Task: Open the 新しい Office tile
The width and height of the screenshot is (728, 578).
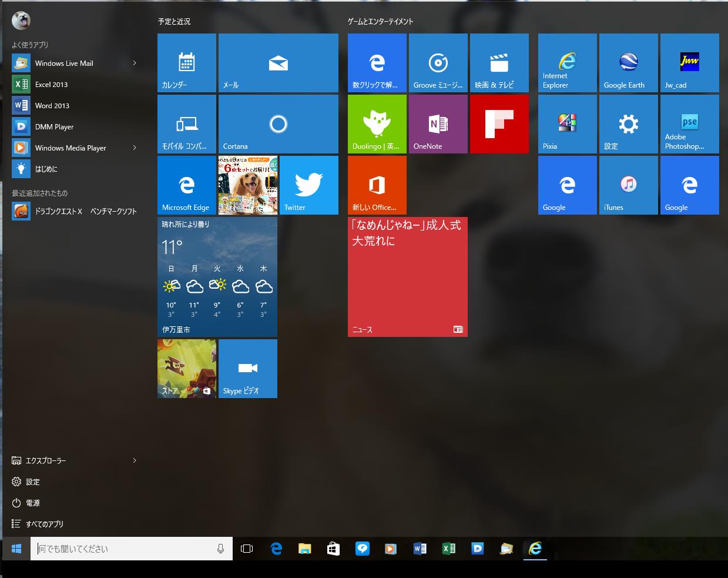Action: click(x=377, y=185)
